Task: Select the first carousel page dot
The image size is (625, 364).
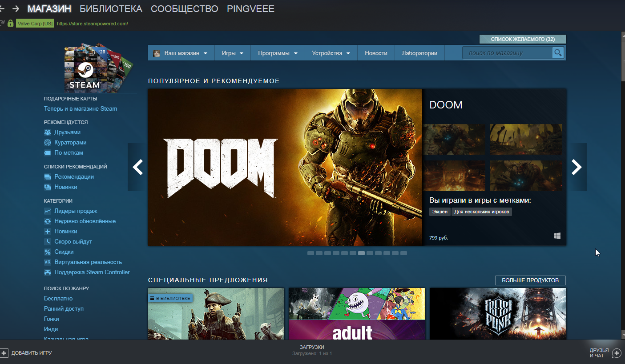Action: pos(311,253)
